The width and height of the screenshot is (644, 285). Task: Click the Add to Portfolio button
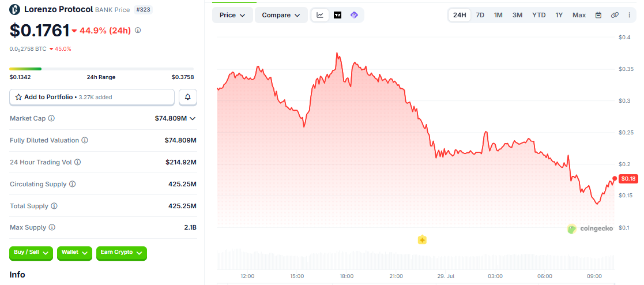[92, 97]
